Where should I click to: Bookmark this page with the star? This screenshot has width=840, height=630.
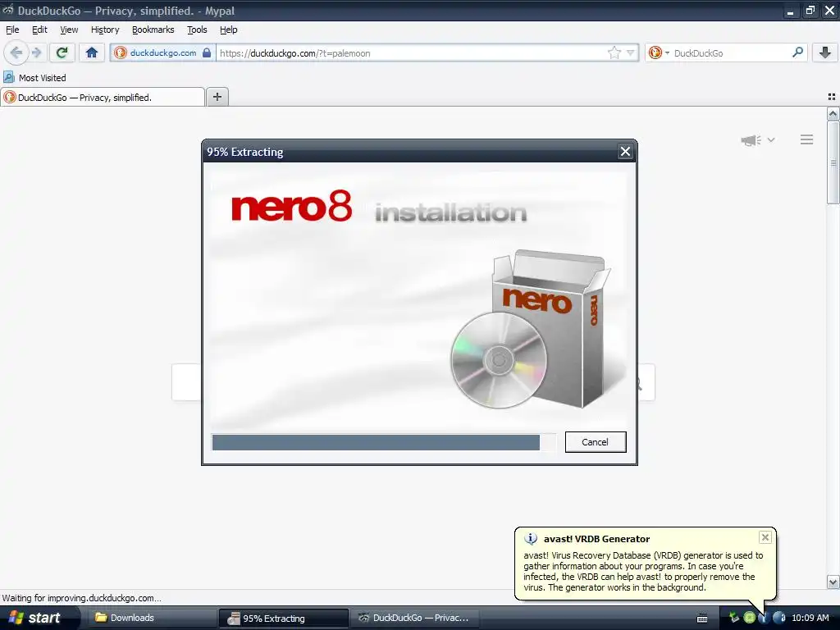point(614,52)
